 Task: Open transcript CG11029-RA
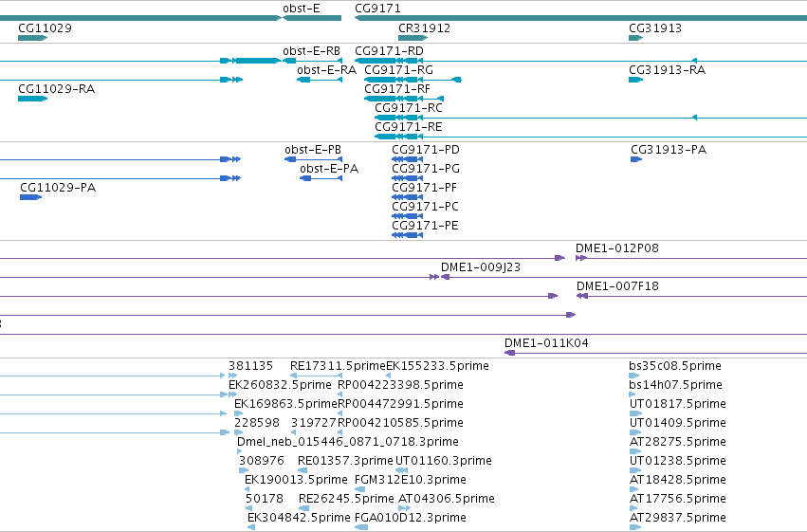point(57,89)
